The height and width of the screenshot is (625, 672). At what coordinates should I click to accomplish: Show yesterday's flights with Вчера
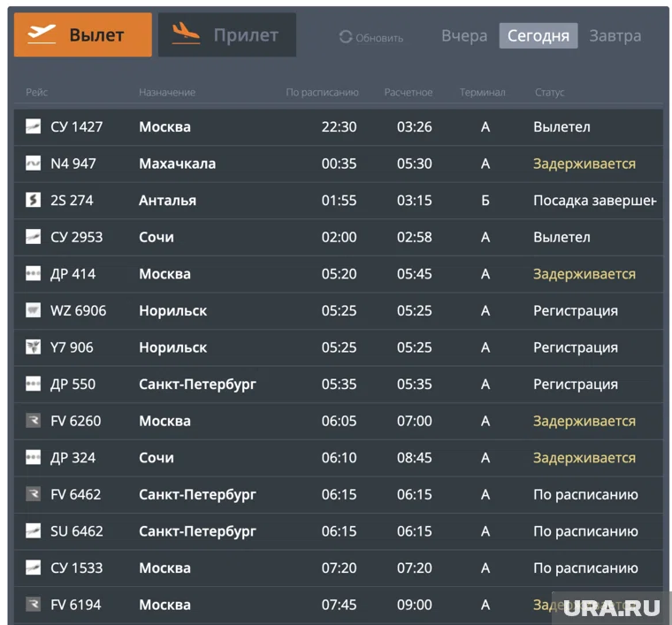[x=464, y=36]
